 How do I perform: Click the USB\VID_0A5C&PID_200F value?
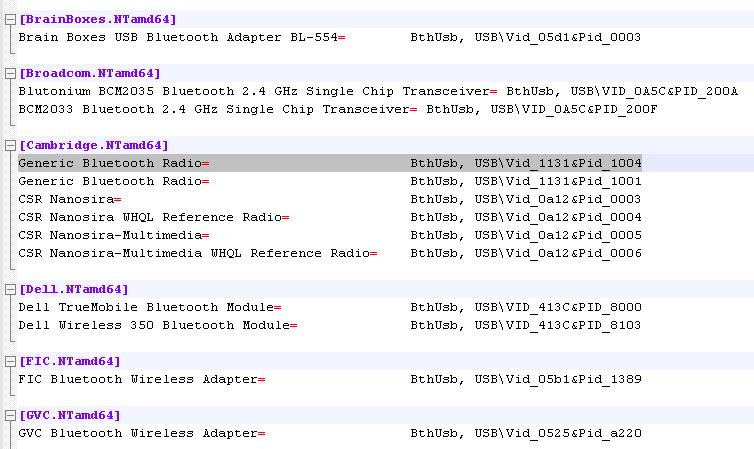click(574, 109)
